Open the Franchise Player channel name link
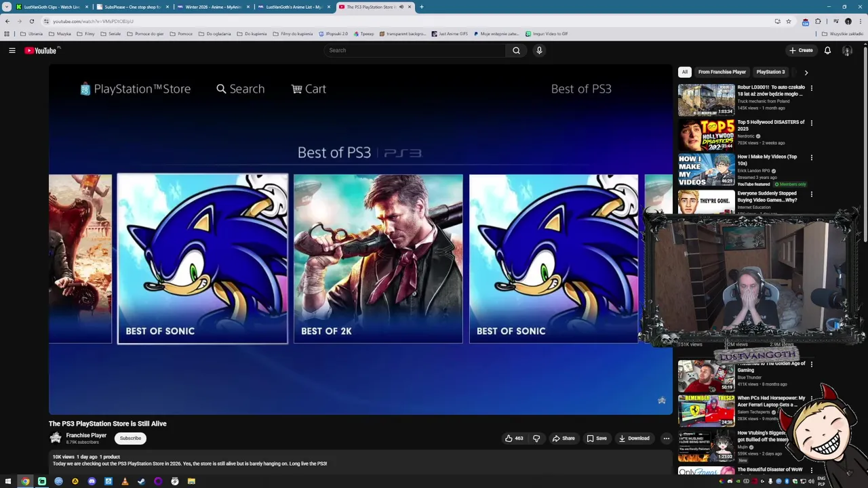868x488 pixels. click(x=86, y=435)
